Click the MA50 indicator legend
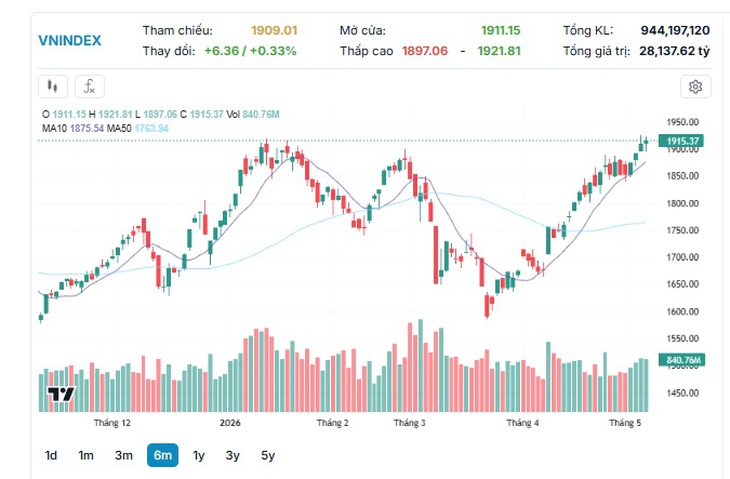 (x=137, y=128)
